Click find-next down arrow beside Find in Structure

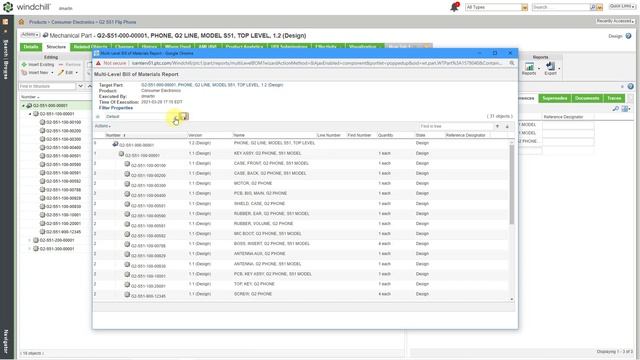click(80, 86)
